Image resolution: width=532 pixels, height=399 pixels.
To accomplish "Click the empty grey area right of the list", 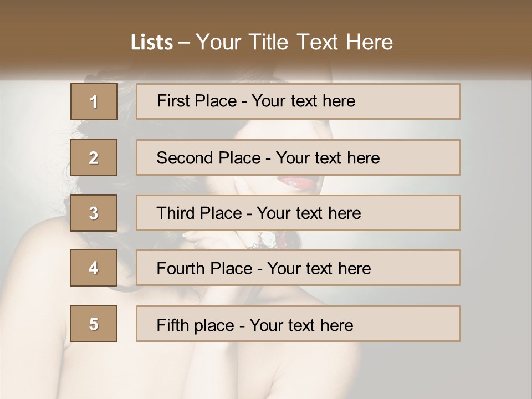I will click(496, 222).
